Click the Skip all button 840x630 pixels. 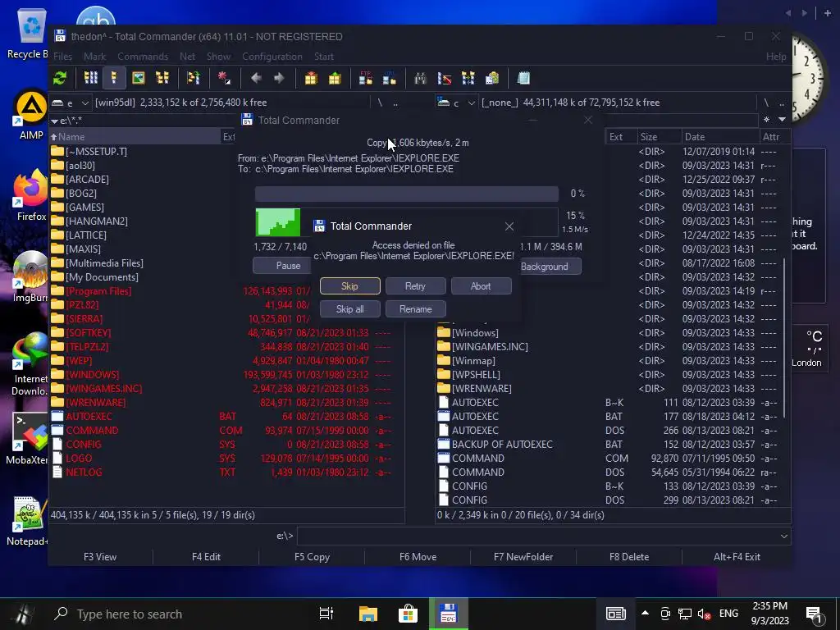[349, 309]
